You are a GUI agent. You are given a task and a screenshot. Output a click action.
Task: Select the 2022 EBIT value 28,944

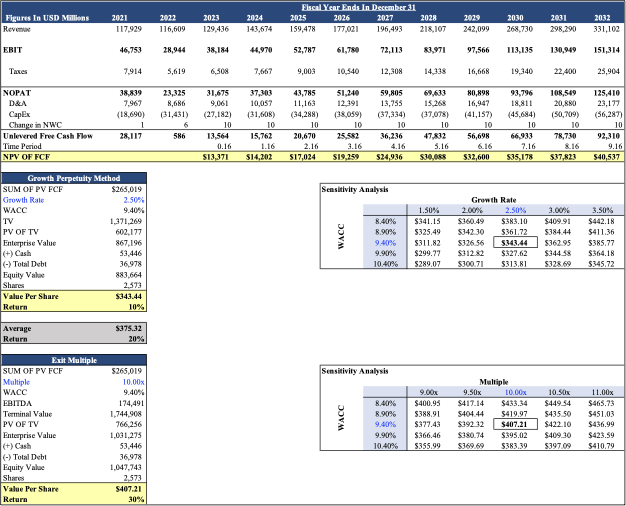(174, 50)
